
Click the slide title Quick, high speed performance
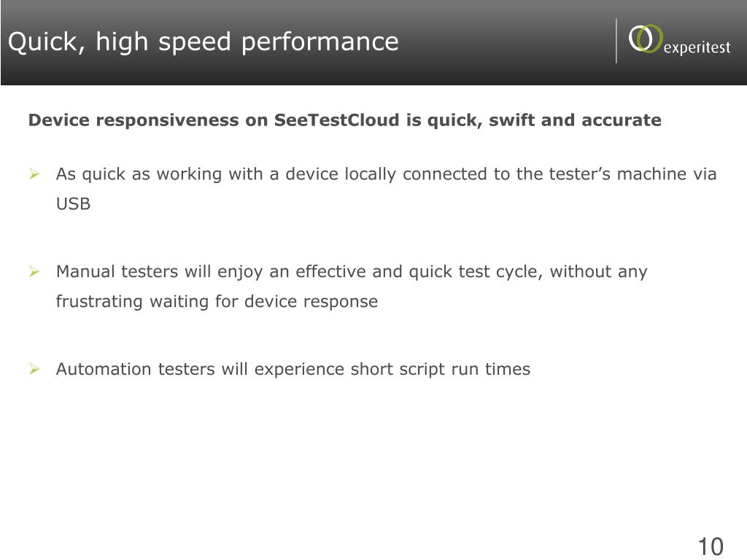(204, 42)
